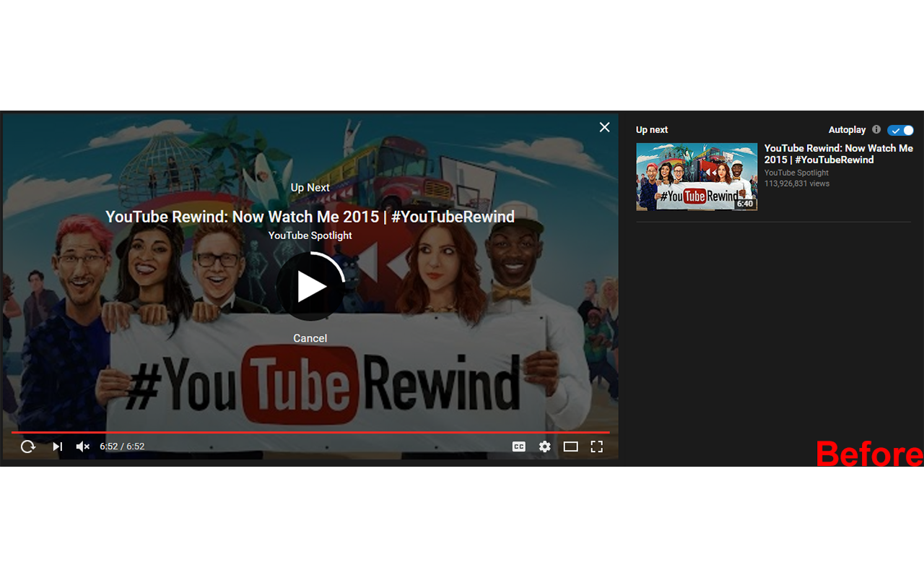924x578 pixels.
Task: Switch to theater mode
Action: pyautogui.click(x=571, y=447)
